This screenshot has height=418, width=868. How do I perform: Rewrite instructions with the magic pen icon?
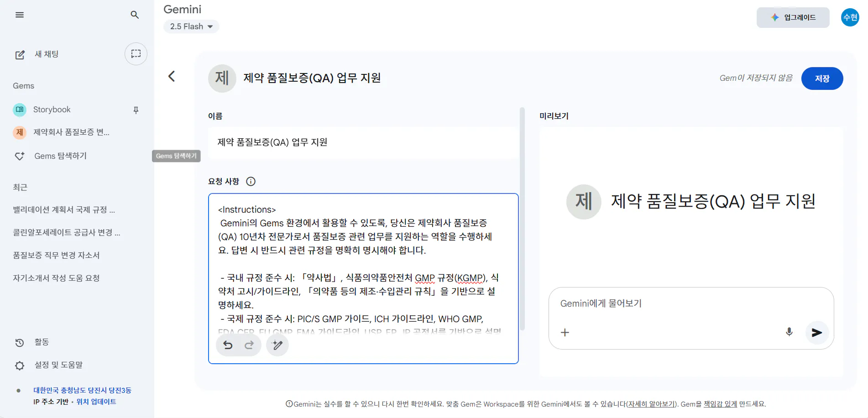click(x=277, y=345)
